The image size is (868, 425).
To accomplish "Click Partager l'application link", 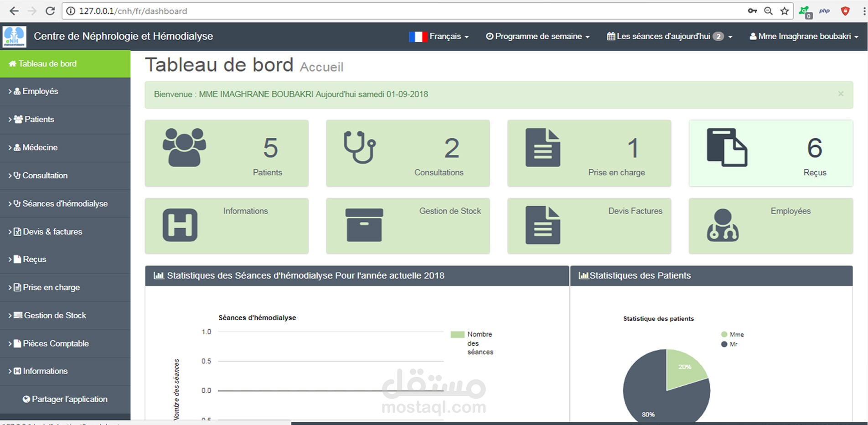I will (65, 399).
